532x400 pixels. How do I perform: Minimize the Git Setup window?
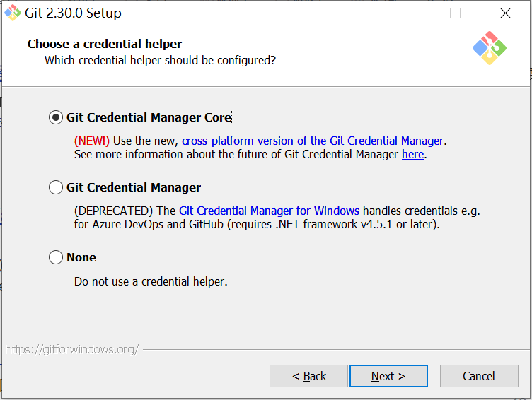(406, 13)
